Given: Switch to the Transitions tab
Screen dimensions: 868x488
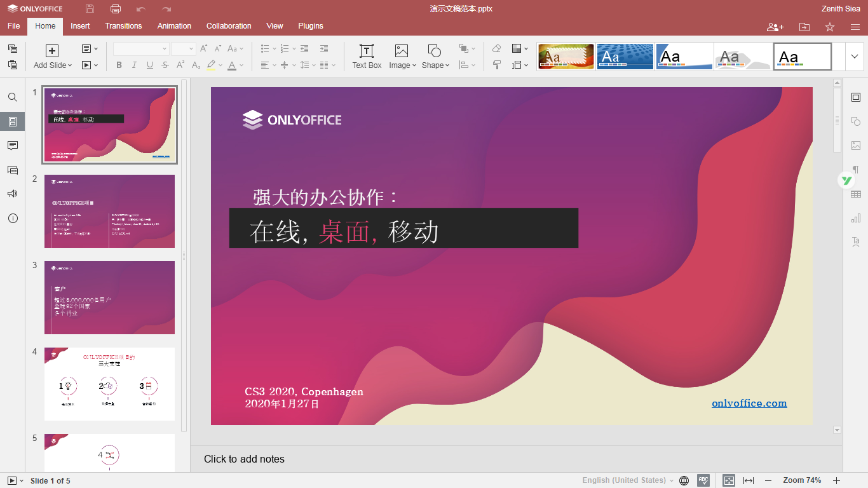Looking at the screenshot, I should click(x=123, y=26).
